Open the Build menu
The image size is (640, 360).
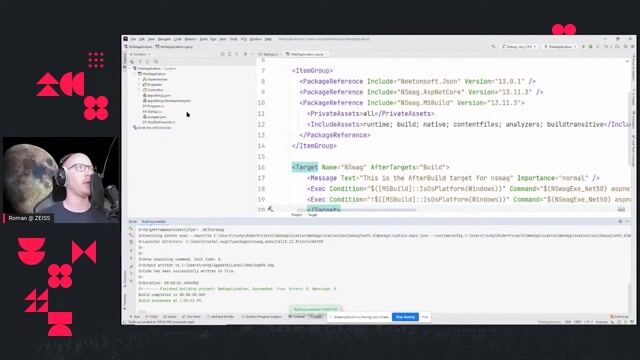click(x=203, y=39)
